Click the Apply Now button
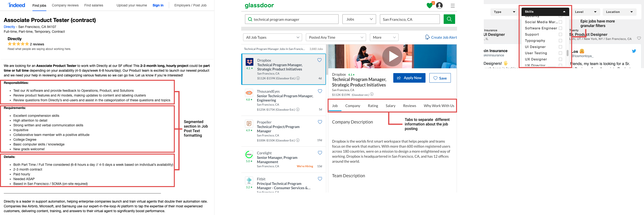This screenshot has width=644, height=215. [409, 78]
